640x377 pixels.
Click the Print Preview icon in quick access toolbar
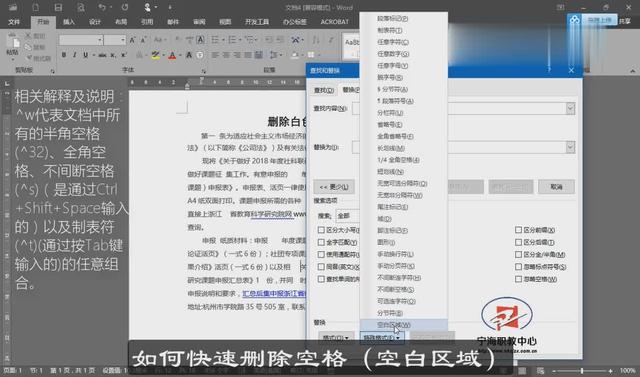[81, 7]
